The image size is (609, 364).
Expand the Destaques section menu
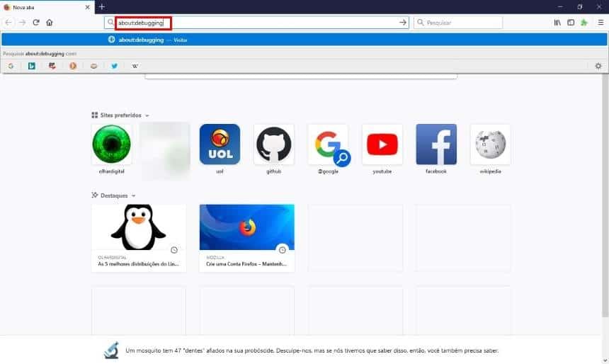133,195
